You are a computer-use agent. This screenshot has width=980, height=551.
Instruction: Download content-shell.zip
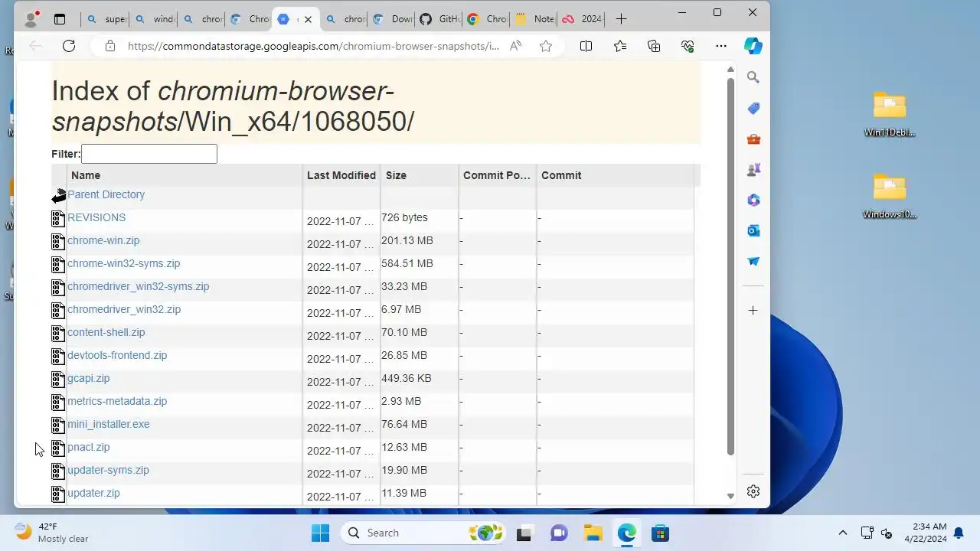pyautogui.click(x=106, y=332)
